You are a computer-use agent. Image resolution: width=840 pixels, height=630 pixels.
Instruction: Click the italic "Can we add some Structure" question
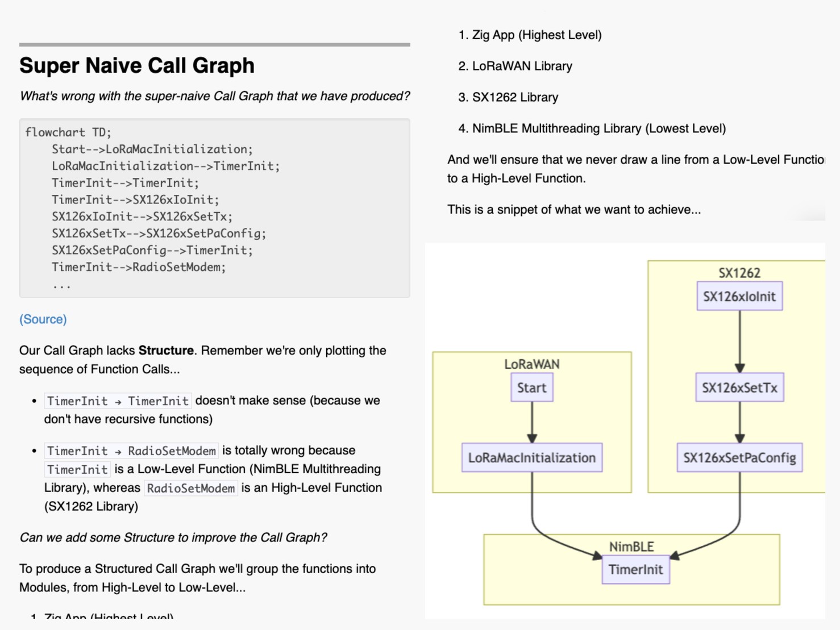[173, 537]
